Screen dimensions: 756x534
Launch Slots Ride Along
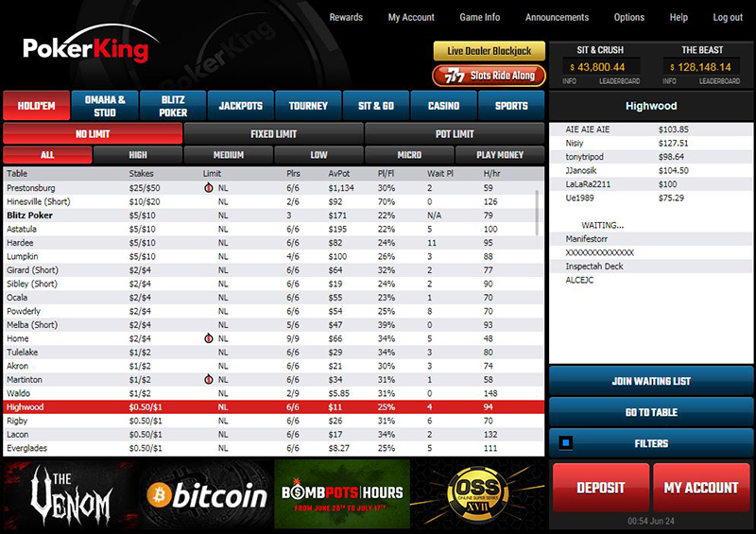(489, 76)
